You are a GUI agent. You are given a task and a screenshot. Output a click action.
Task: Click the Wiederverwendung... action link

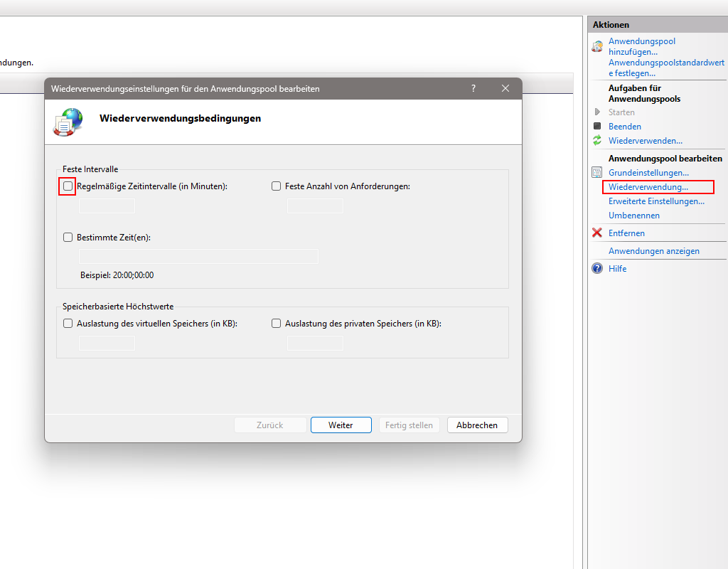coord(648,187)
